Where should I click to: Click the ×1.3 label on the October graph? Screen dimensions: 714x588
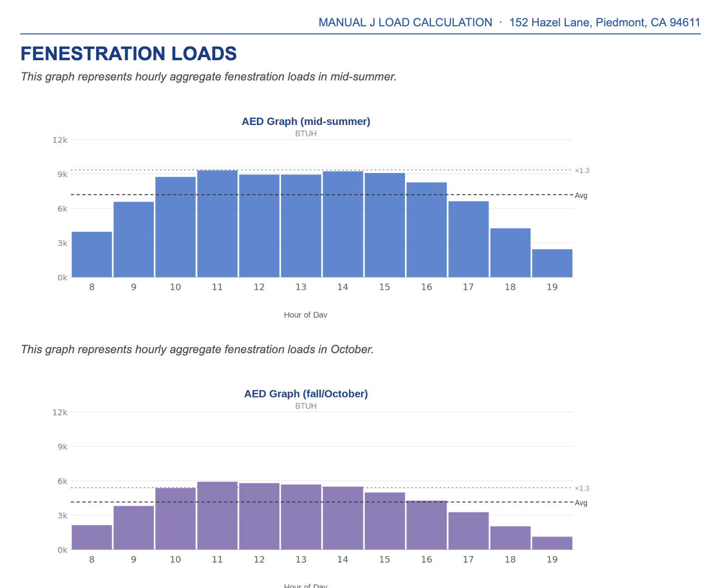tap(582, 488)
